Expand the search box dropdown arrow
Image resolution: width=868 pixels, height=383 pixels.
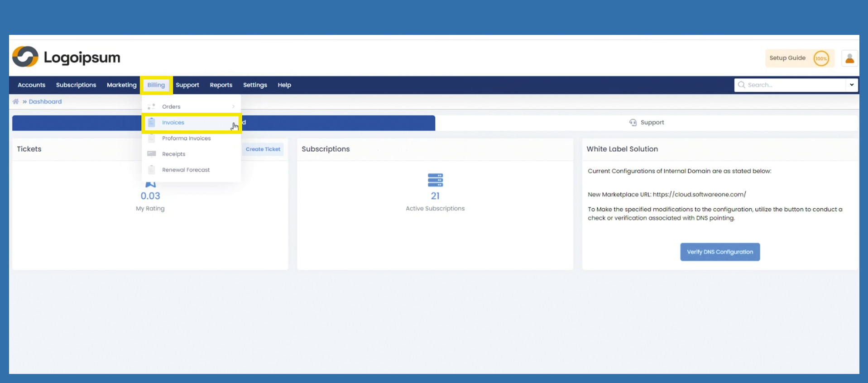point(851,85)
